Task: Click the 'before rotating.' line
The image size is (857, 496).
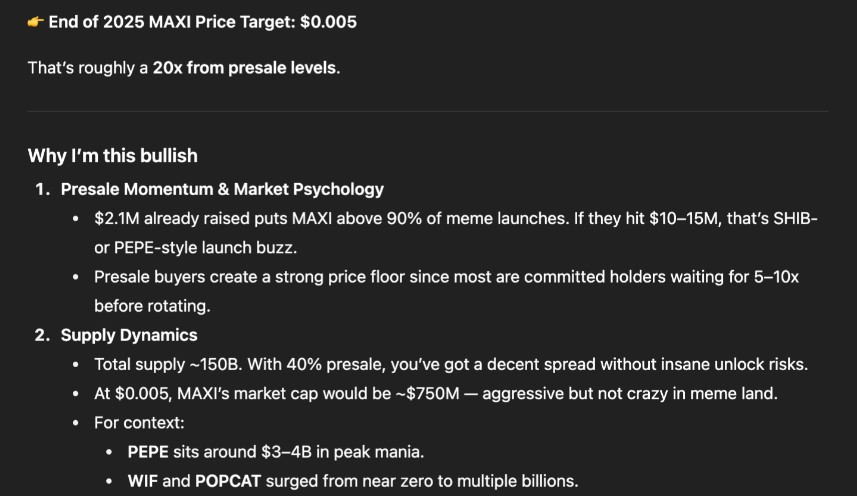Action: click(152, 306)
